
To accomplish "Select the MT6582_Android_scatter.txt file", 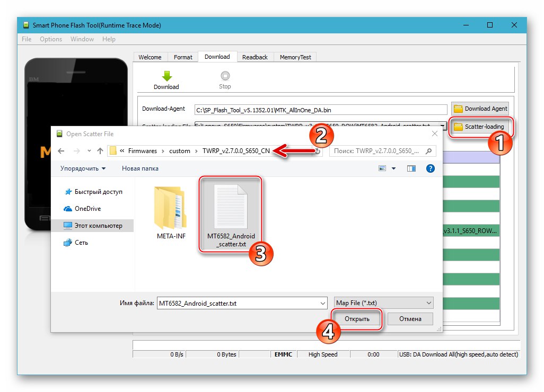I will tap(231, 215).
